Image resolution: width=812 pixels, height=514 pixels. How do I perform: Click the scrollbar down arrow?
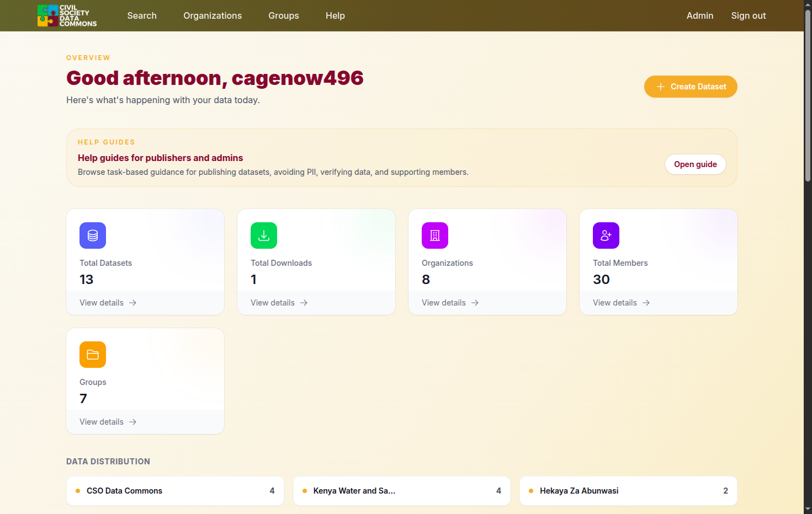pos(808,509)
